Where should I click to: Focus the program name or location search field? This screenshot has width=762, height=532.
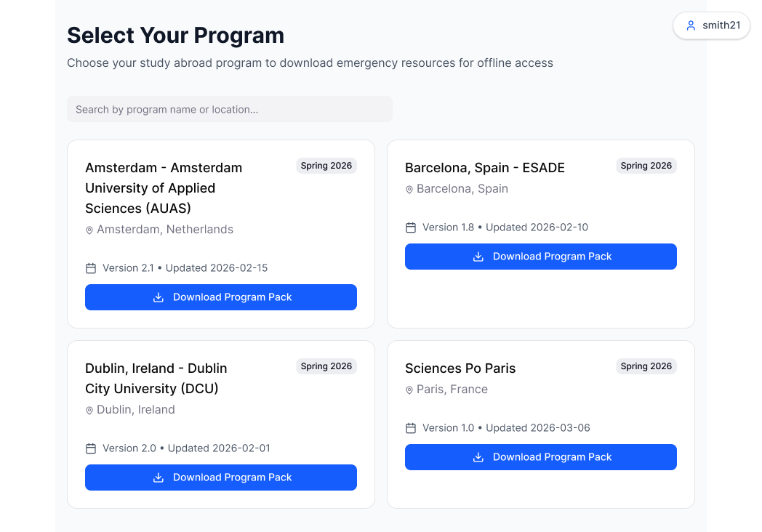229,109
